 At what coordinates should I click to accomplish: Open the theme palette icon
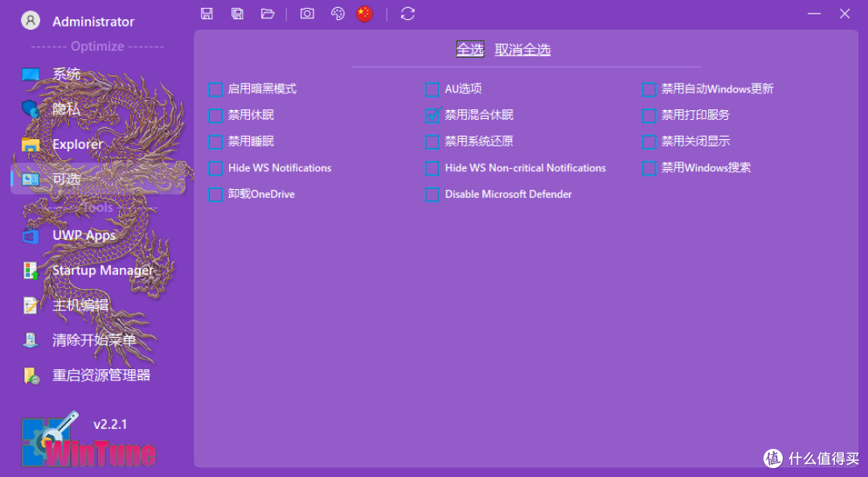(338, 14)
